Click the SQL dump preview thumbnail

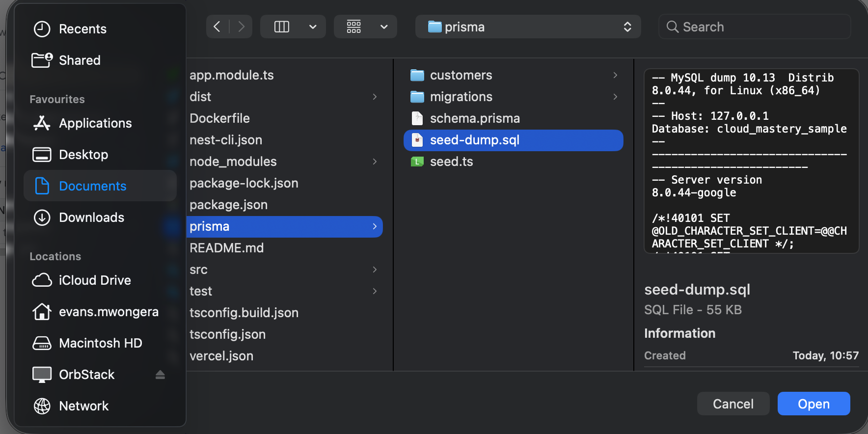pyautogui.click(x=751, y=161)
